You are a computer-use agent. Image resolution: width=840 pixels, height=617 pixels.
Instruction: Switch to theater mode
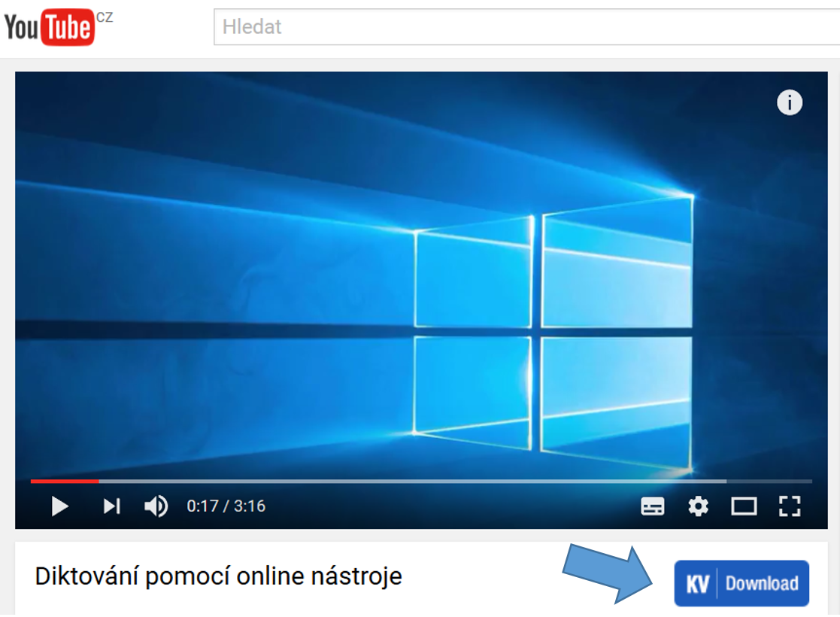(x=744, y=506)
